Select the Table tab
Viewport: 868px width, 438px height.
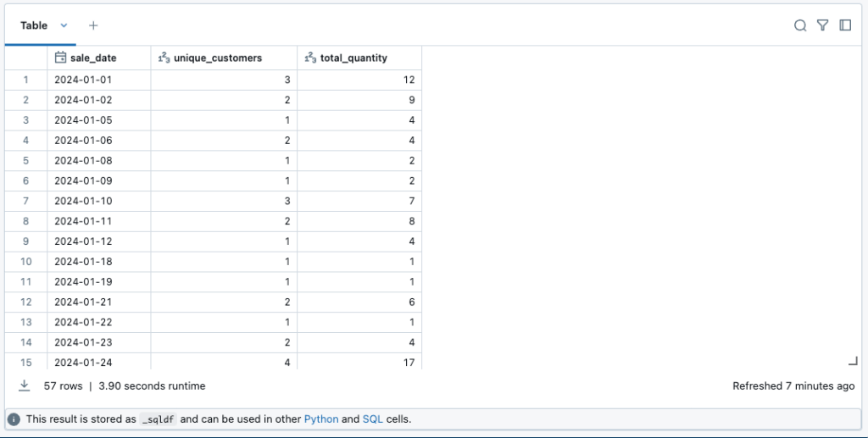tap(34, 25)
